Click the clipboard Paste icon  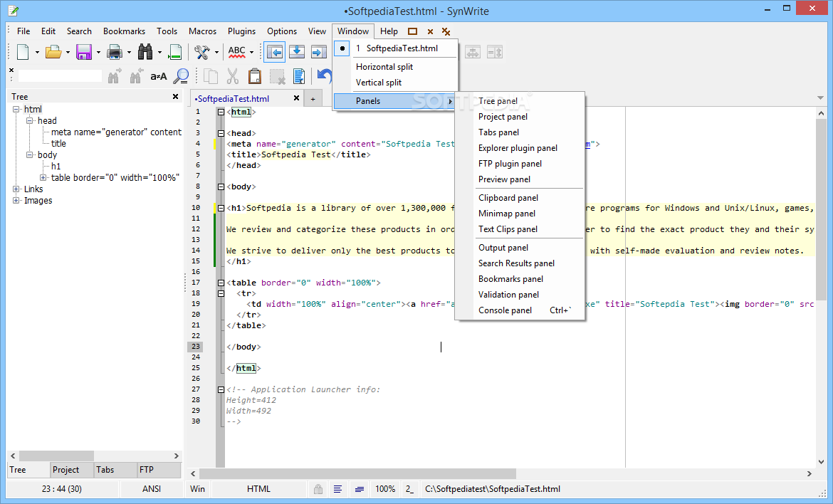[255, 76]
